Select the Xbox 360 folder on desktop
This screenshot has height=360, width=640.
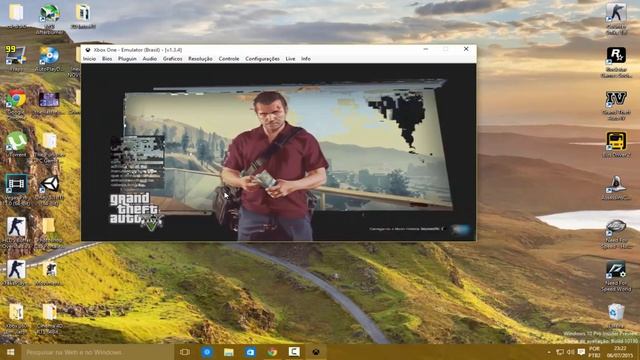(x=16, y=318)
